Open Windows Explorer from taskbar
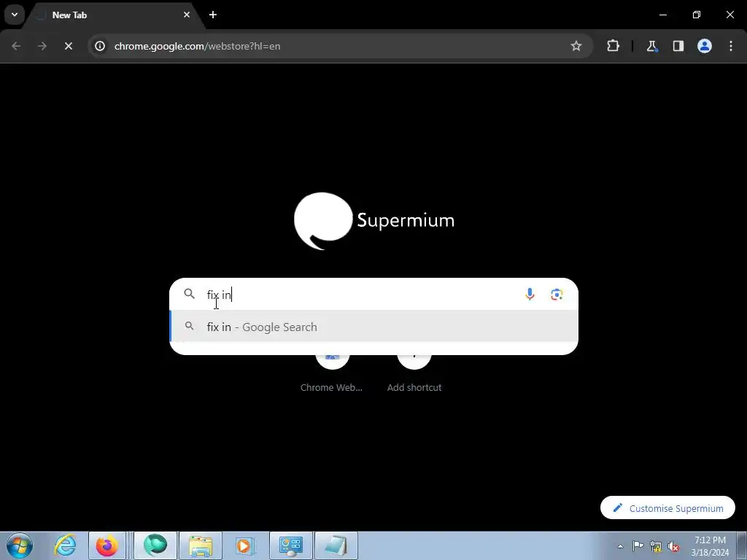 click(x=201, y=545)
